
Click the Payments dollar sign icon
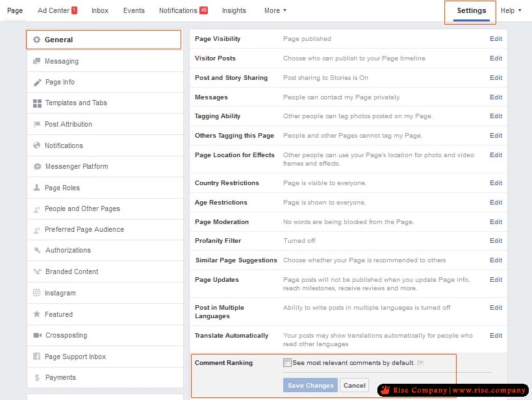coord(37,378)
